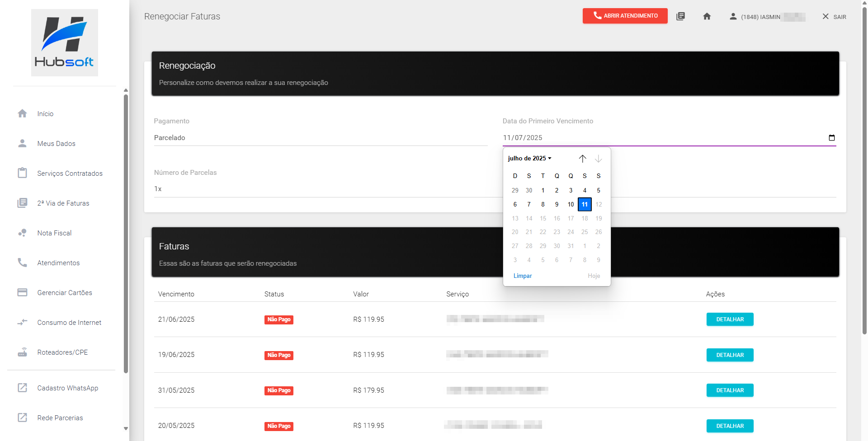Select day 10 in the calendar
This screenshot has height=441, width=868.
point(571,204)
